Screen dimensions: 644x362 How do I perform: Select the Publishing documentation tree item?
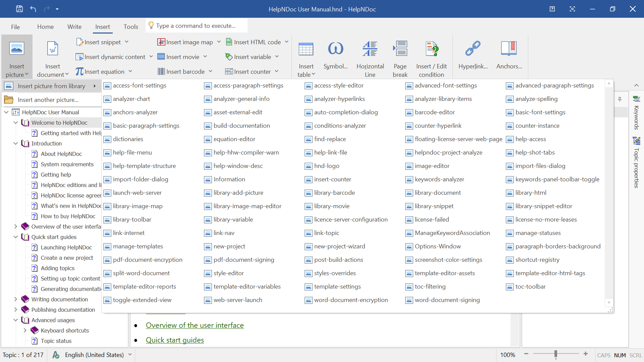coord(63,310)
